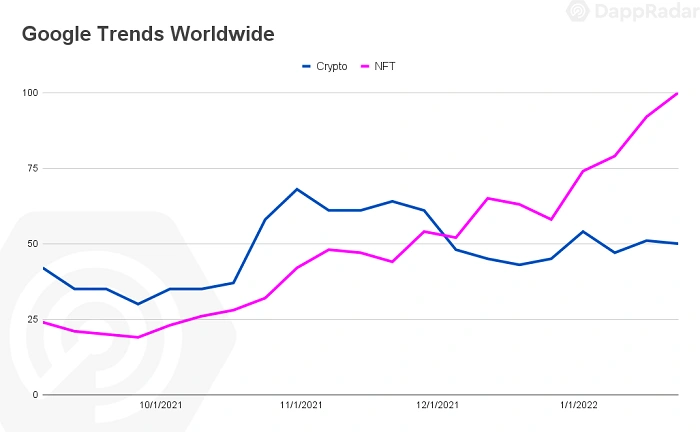Click the NFT line's lowest point

pos(138,337)
